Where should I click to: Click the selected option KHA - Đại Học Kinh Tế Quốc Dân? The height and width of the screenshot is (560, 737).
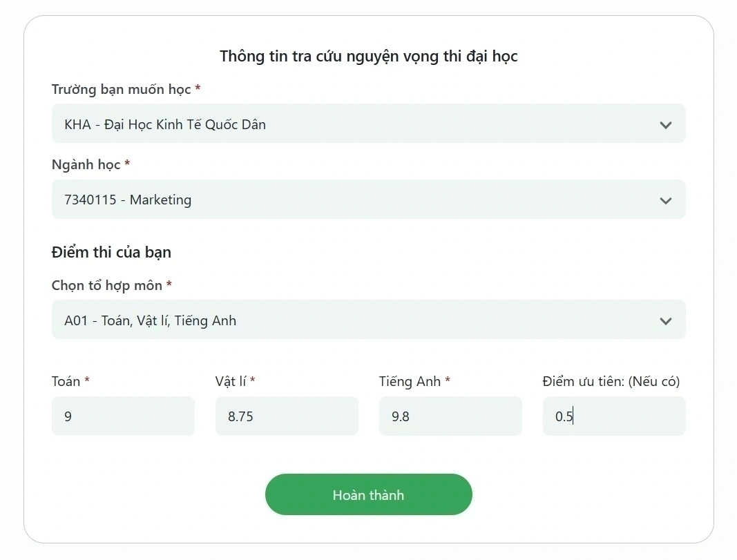[x=164, y=124]
